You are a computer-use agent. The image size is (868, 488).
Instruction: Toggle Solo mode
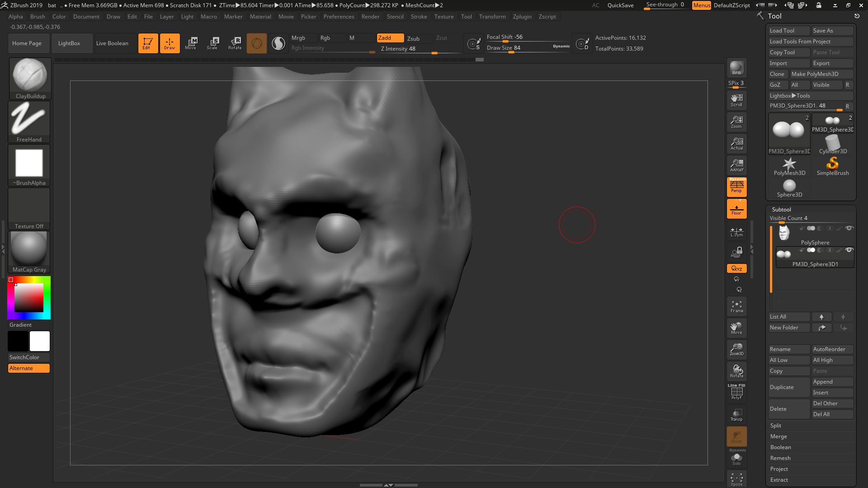tap(736, 458)
